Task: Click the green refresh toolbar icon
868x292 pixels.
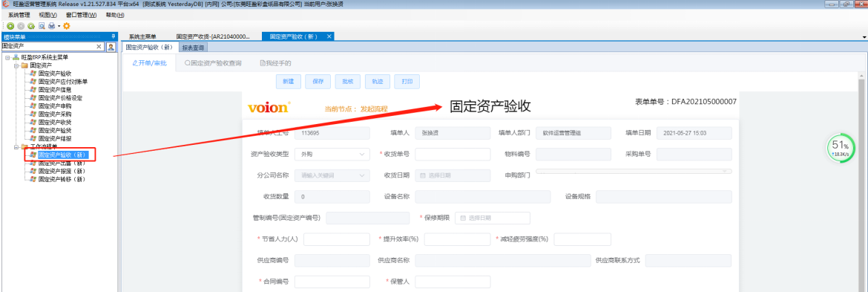Action: tap(31, 26)
